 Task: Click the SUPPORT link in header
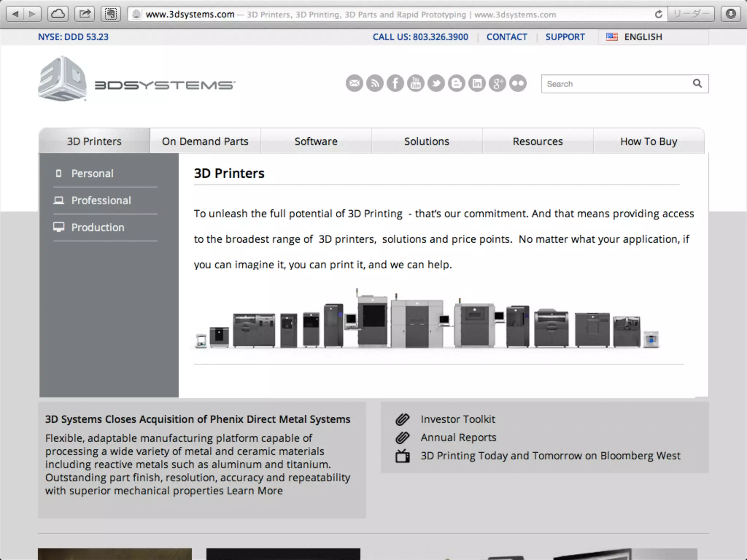pos(565,37)
